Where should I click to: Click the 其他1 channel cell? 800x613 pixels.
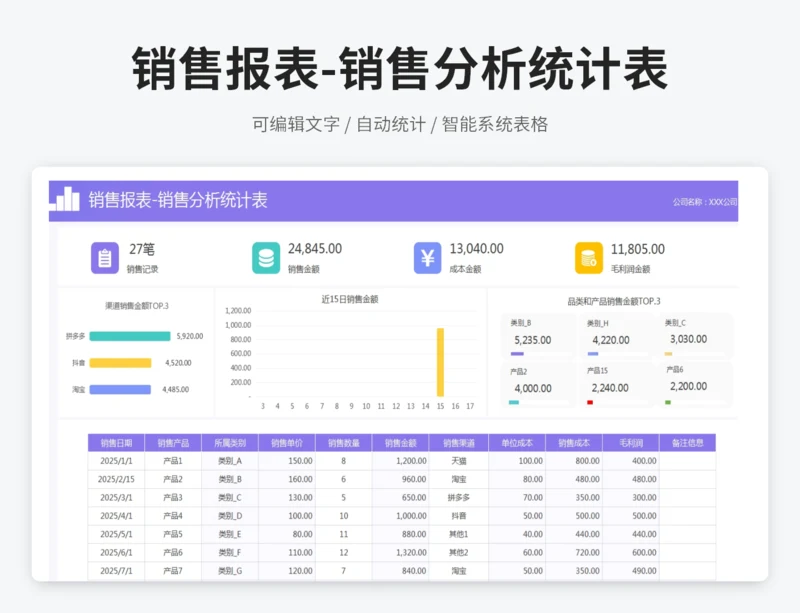pos(459,534)
